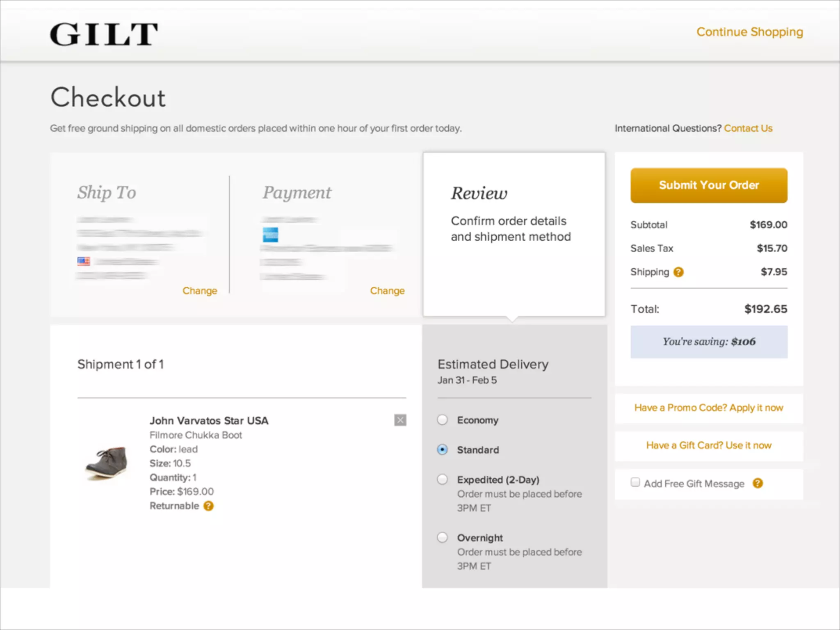
Task: Expand the Gift Card use section
Action: (x=708, y=445)
